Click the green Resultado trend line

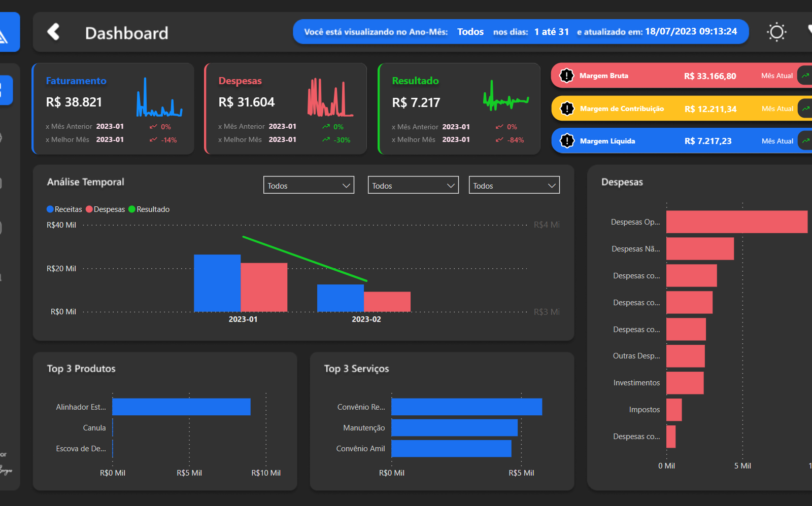click(x=304, y=259)
